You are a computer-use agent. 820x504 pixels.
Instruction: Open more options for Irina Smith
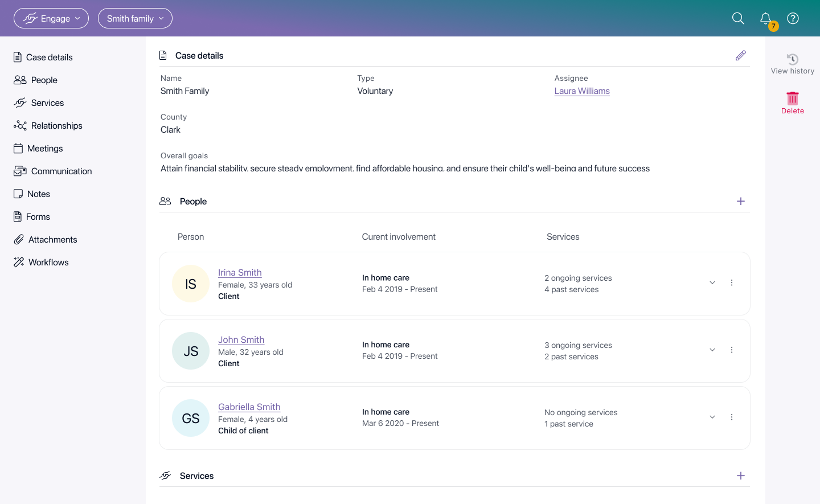pyautogui.click(x=732, y=283)
